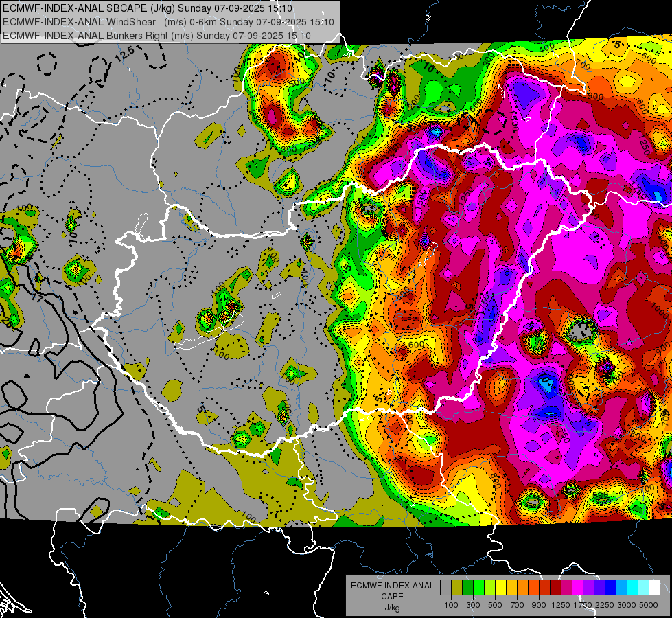
Task: Click the 900 value under the legend
Action: (539, 605)
